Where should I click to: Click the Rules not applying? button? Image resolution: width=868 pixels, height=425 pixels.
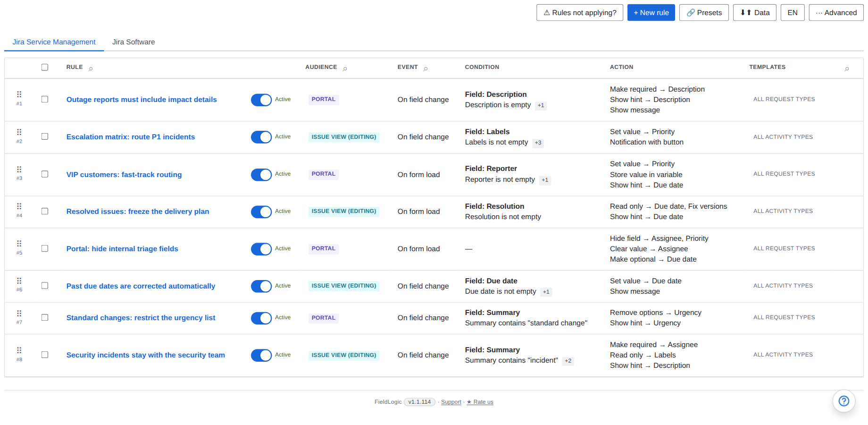(x=580, y=13)
